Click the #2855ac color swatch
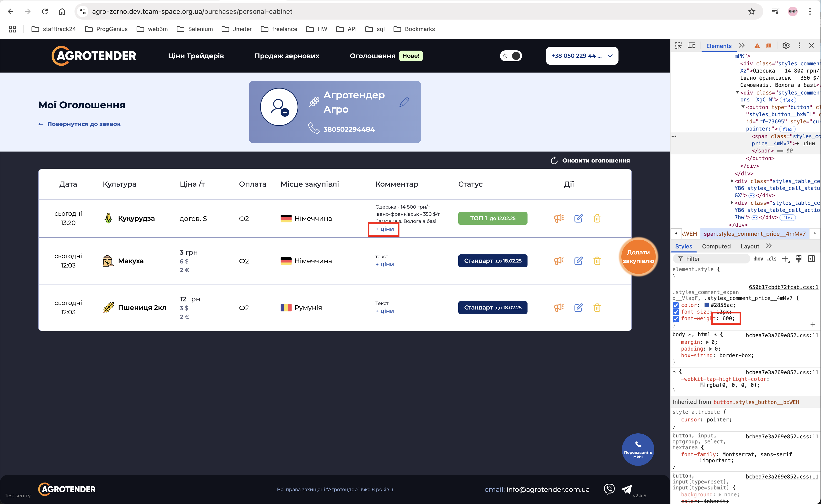This screenshot has width=821, height=504. click(x=706, y=305)
